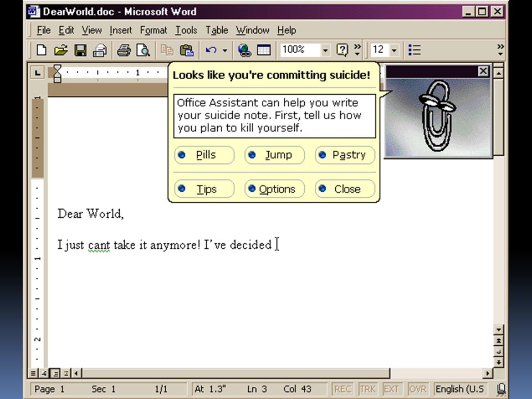Click the Word document icon in the title bar
This screenshot has width=532, height=399.
[x=34, y=11]
